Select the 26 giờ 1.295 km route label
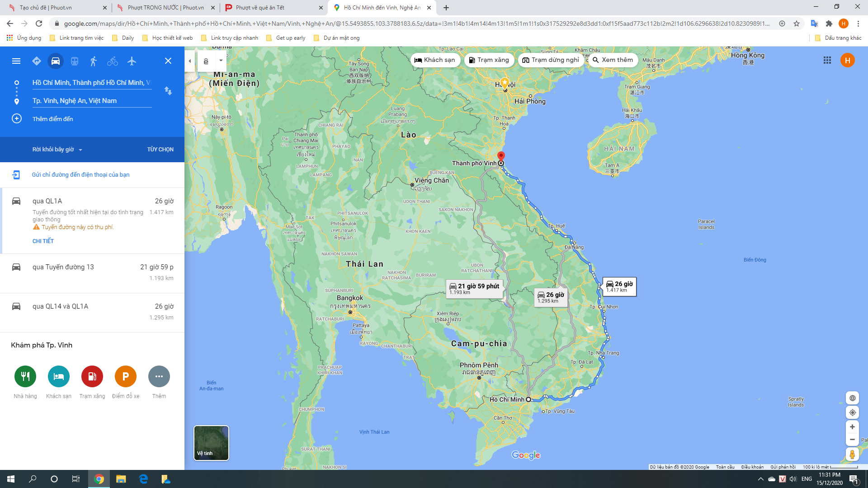Viewport: 868px width, 488px height. coord(551,297)
